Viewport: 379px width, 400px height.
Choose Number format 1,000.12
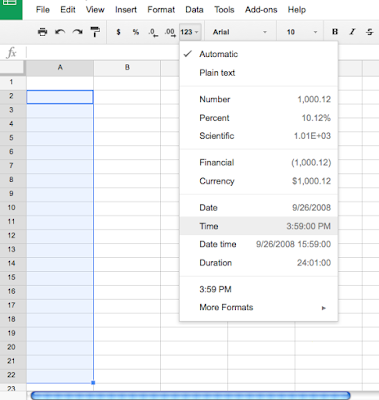[258, 99]
